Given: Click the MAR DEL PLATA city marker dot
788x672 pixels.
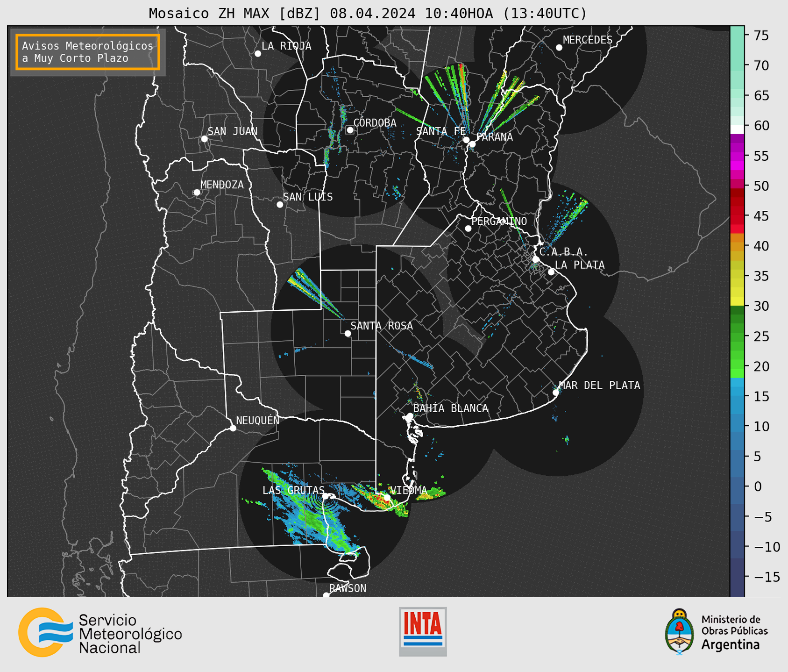Looking at the screenshot, I should coord(556,393).
